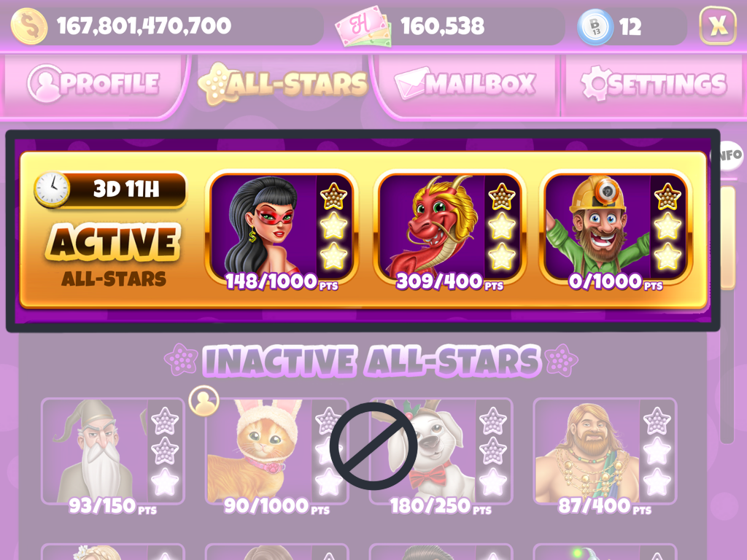The width and height of the screenshot is (747, 560).
Task: Open the Profile tab
Action: point(93,85)
